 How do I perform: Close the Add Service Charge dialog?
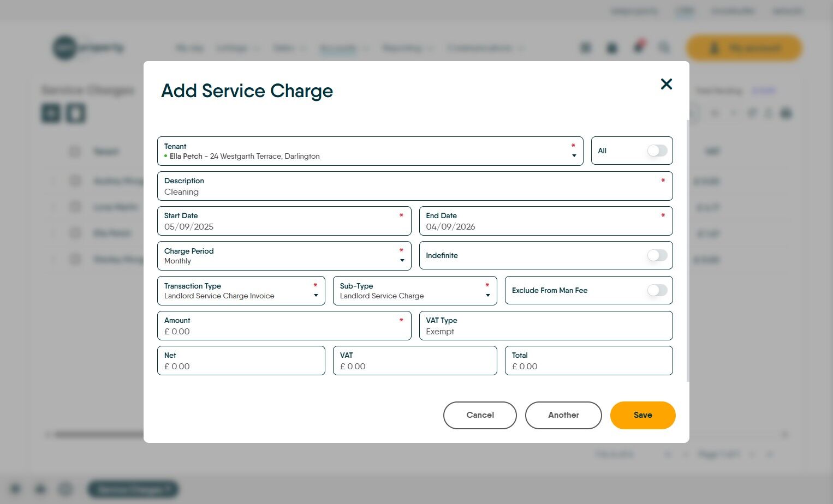pyautogui.click(x=666, y=84)
